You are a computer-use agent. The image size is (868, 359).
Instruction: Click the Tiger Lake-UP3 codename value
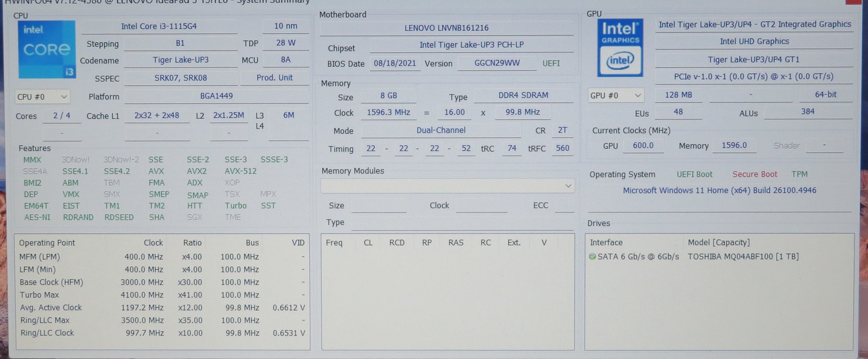(181, 60)
